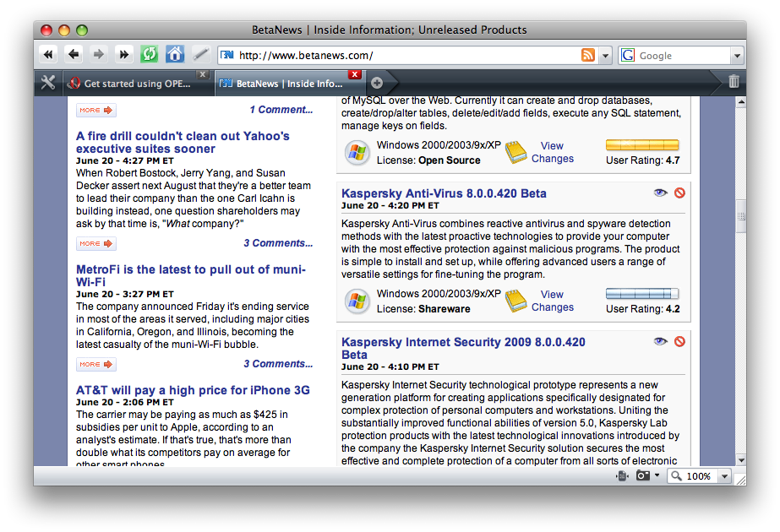Viewport: 780px width, 532px height.
Task: Select the BetaNews | Inside Info... tab
Action: [x=289, y=84]
